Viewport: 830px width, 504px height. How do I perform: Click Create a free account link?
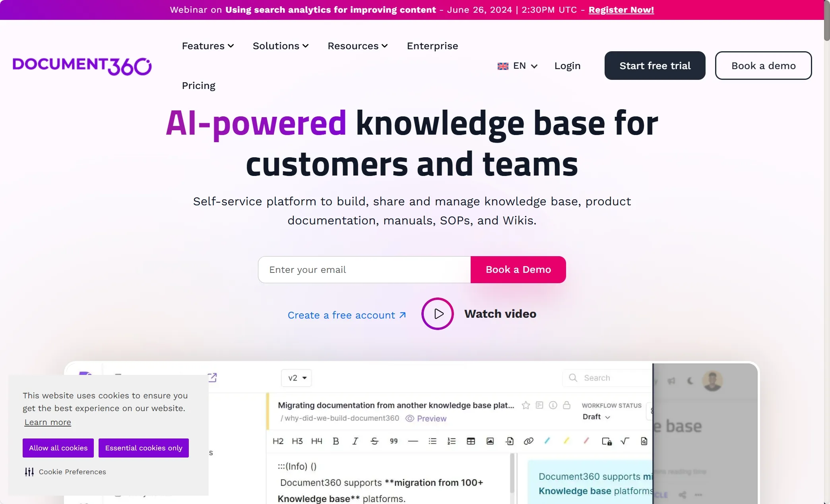(x=346, y=315)
